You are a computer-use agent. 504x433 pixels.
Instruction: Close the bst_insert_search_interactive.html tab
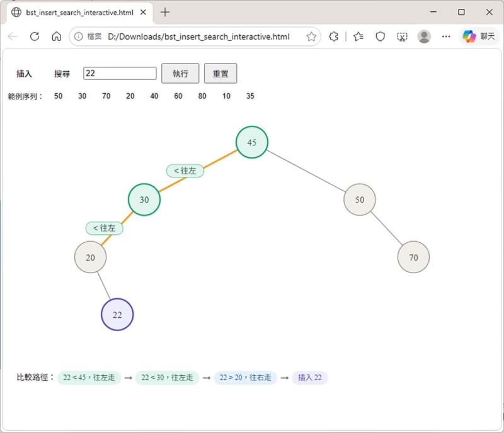[x=144, y=13]
